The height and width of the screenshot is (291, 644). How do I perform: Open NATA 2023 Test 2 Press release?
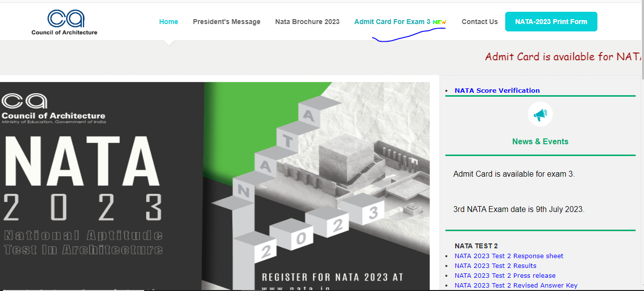pos(505,275)
